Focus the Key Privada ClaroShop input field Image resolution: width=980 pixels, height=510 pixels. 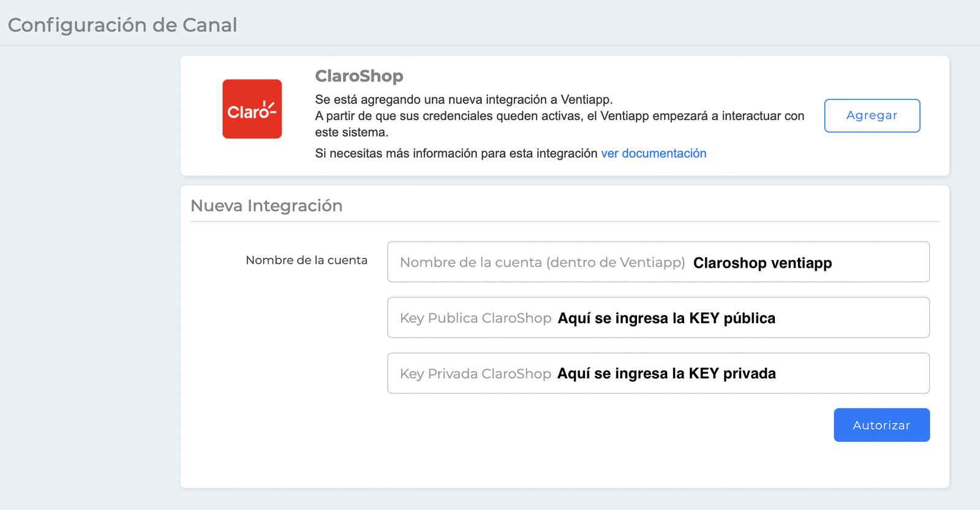[x=658, y=373]
